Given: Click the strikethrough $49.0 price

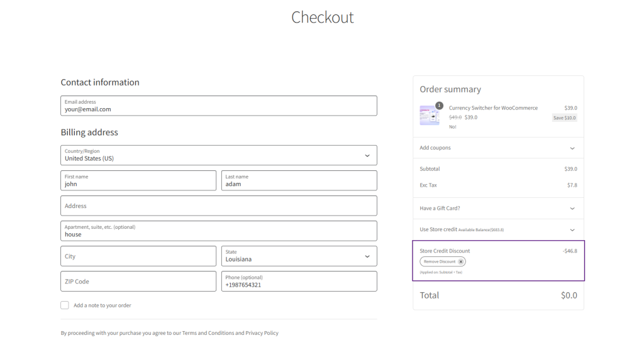Looking at the screenshot, I should tap(455, 118).
